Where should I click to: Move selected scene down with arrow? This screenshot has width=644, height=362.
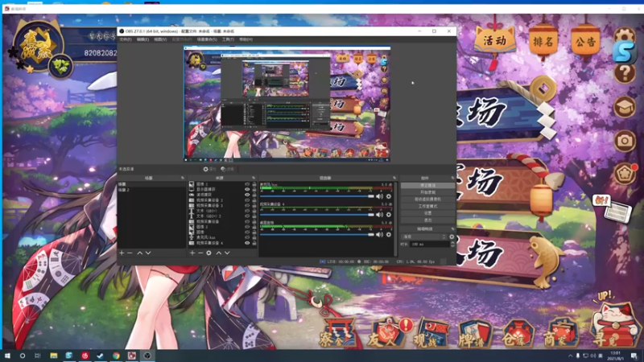pyautogui.click(x=148, y=253)
